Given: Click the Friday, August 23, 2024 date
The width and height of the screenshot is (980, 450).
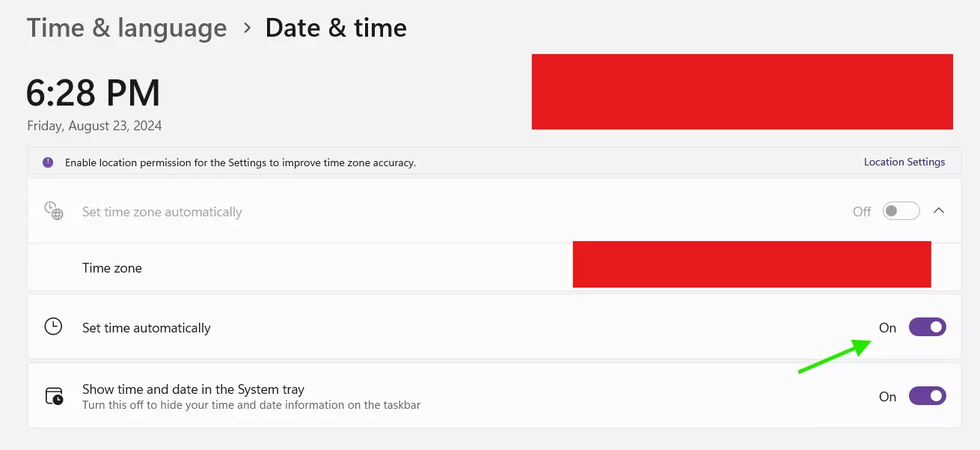Looking at the screenshot, I should [x=94, y=126].
